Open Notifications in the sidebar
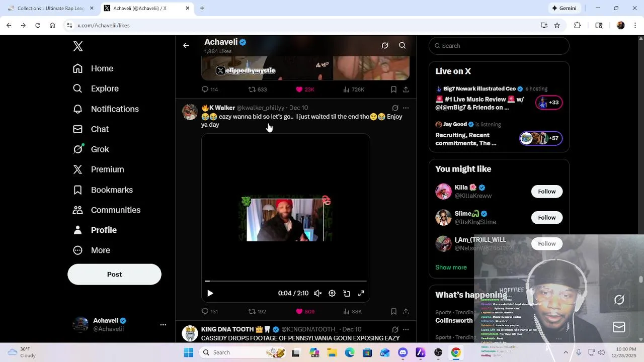The width and height of the screenshot is (644, 362). point(106,109)
